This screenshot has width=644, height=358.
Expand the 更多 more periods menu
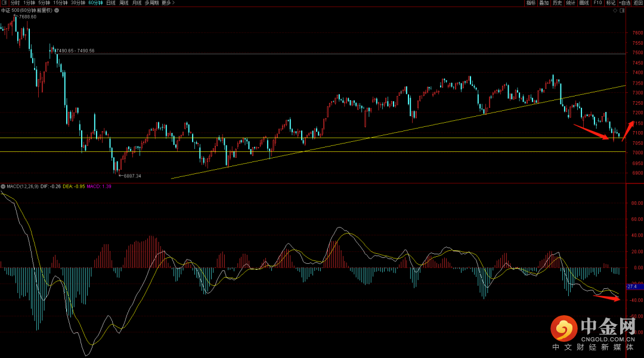pos(168,3)
